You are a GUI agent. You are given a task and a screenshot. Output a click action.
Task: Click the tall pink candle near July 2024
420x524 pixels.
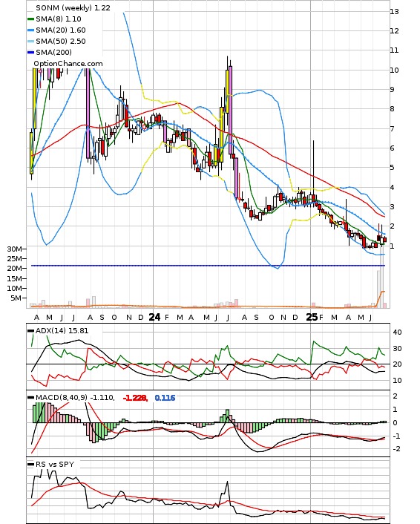pyautogui.click(x=231, y=111)
